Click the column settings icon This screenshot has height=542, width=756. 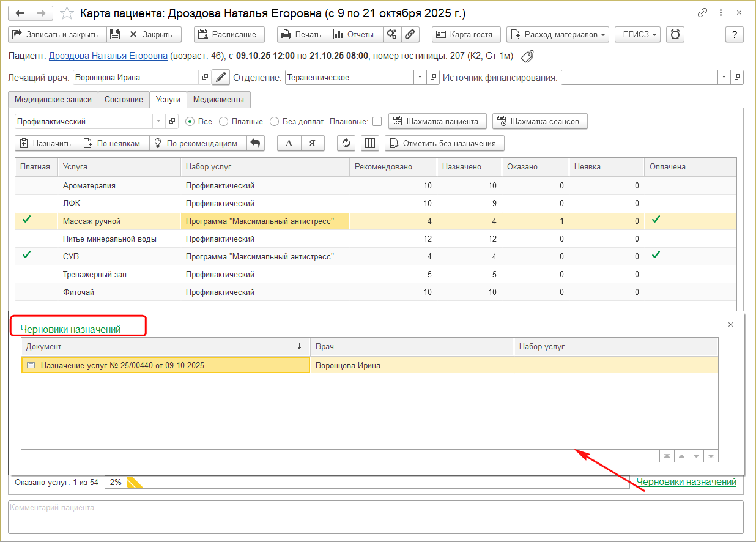click(x=369, y=143)
